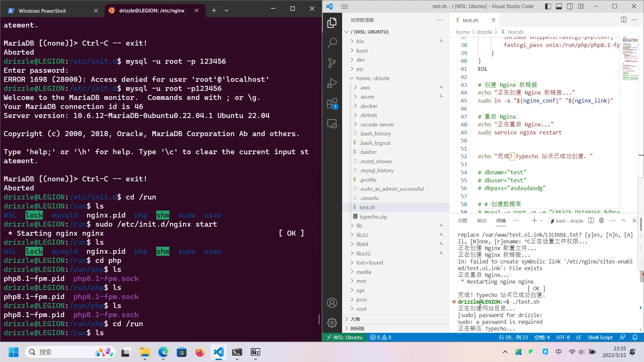Switch to the 输出 panel tab
The width and height of the screenshot is (644, 362).
point(482,221)
